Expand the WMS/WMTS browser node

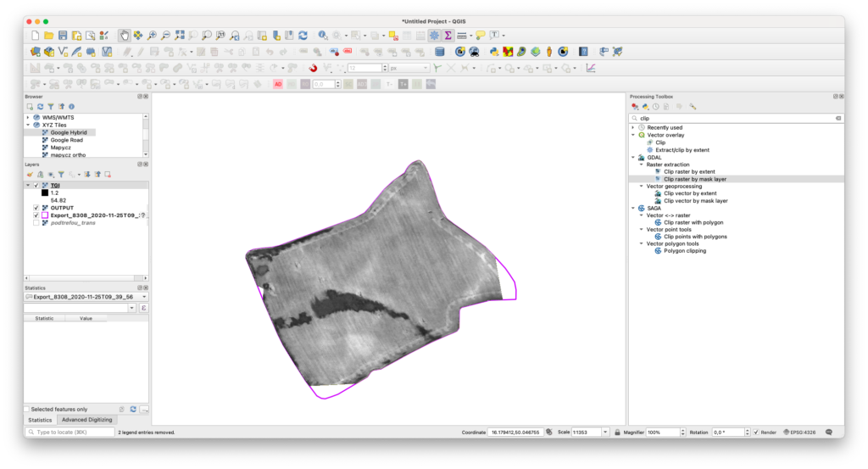point(28,117)
